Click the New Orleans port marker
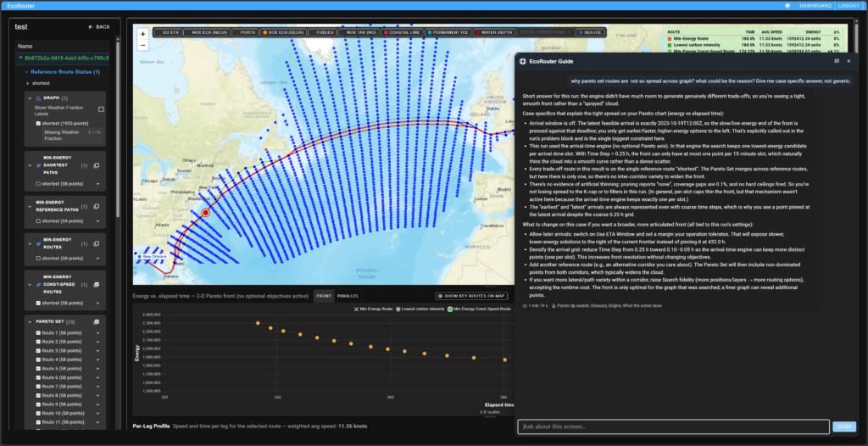868x446 pixels. [151, 257]
